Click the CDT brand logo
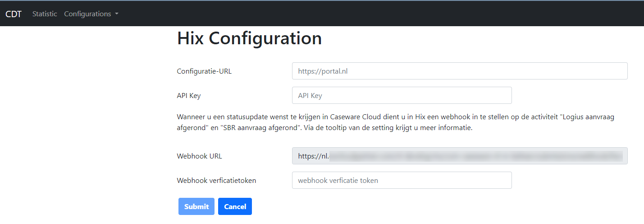644x224 pixels. (x=14, y=14)
